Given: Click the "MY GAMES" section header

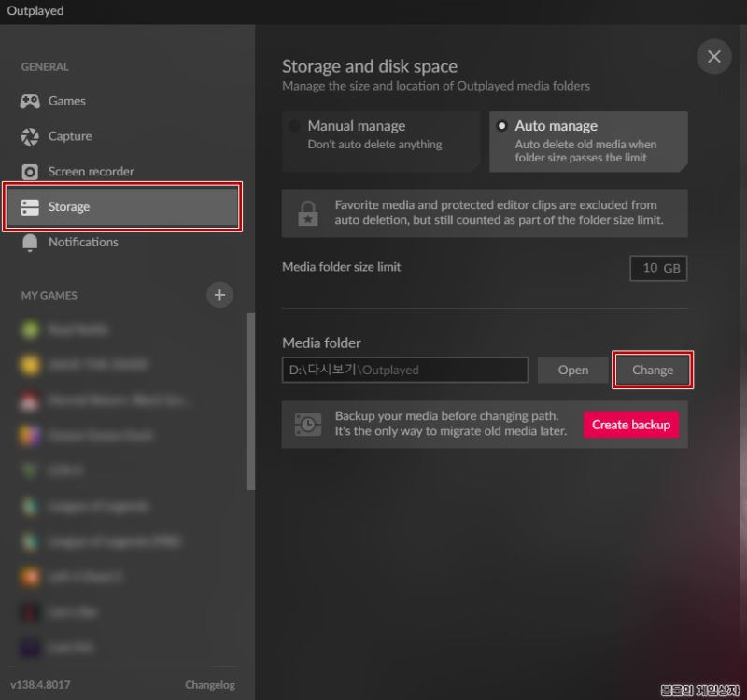Looking at the screenshot, I should (49, 295).
